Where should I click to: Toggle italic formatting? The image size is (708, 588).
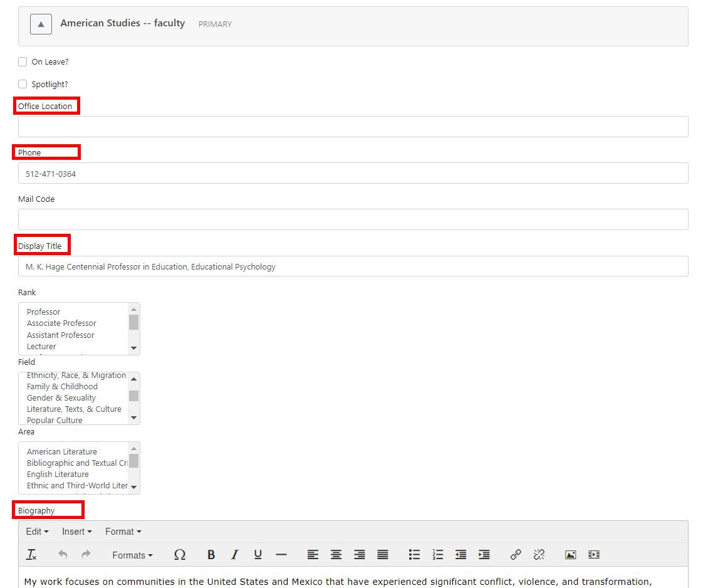click(x=234, y=555)
